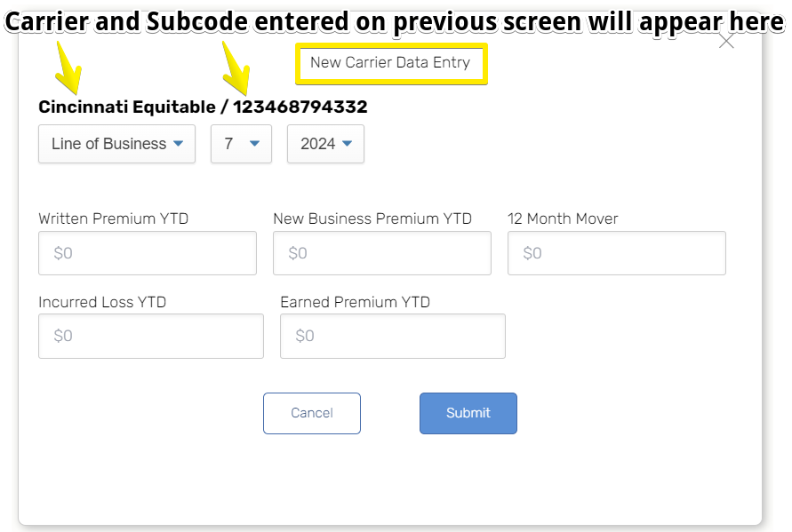
Task: Open the 2024 year dropdown
Action: (x=325, y=144)
